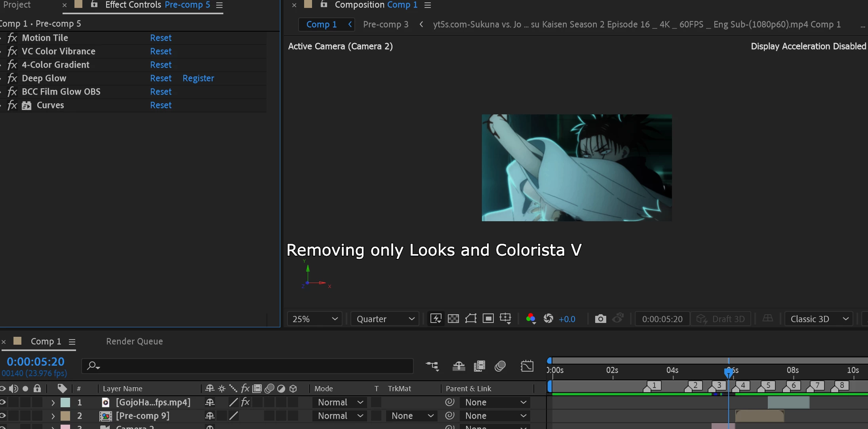Toggle the Curves effect fx switch
The image size is (868, 429).
12,105
